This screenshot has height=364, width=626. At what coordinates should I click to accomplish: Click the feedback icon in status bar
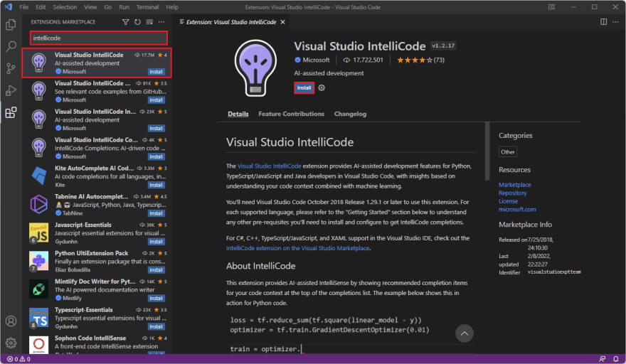tap(603, 359)
